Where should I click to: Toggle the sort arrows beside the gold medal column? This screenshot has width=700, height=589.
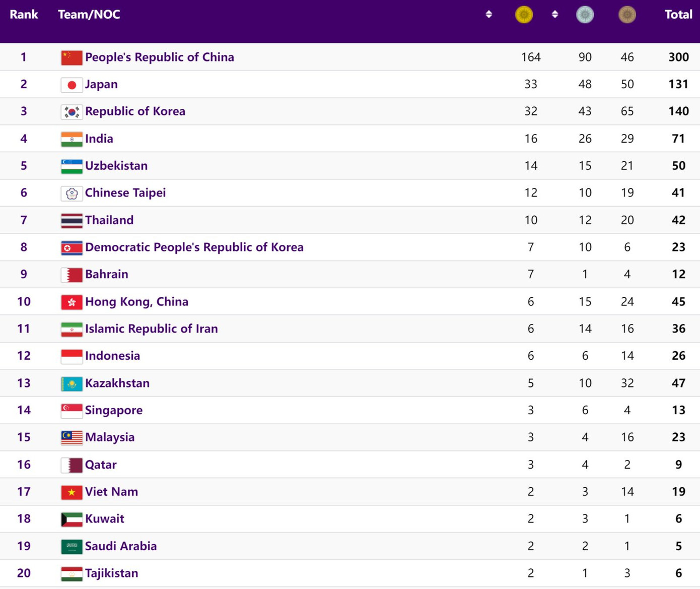click(488, 15)
